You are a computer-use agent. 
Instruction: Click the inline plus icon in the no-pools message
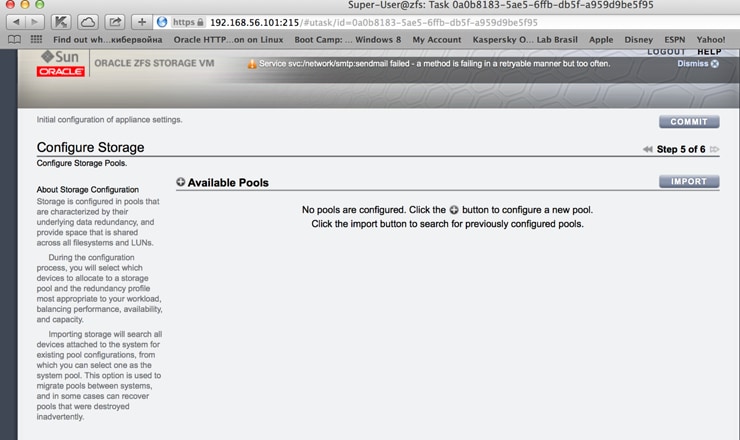pyautogui.click(x=454, y=210)
